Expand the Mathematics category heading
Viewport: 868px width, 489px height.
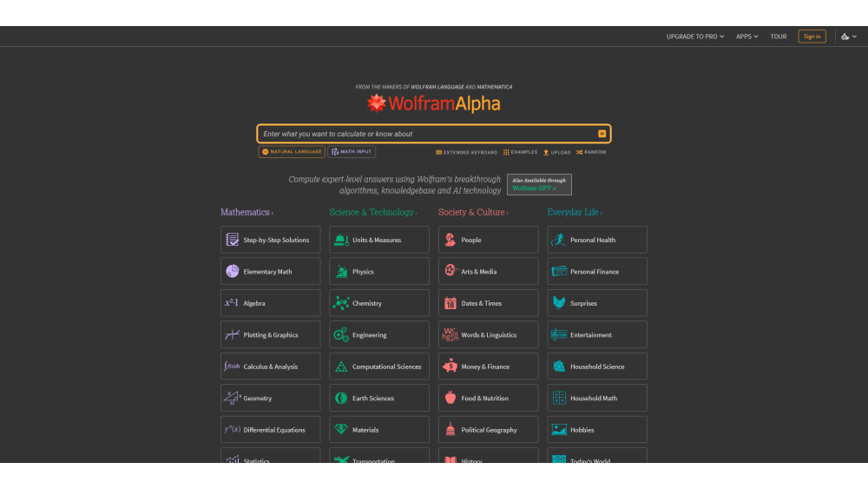(x=247, y=212)
